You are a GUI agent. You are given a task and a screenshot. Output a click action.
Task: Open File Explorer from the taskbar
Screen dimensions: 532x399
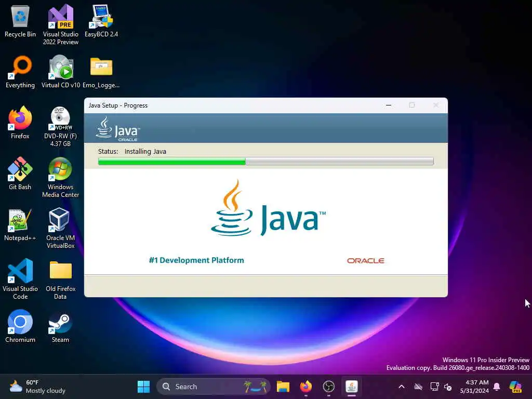click(x=283, y=387)
